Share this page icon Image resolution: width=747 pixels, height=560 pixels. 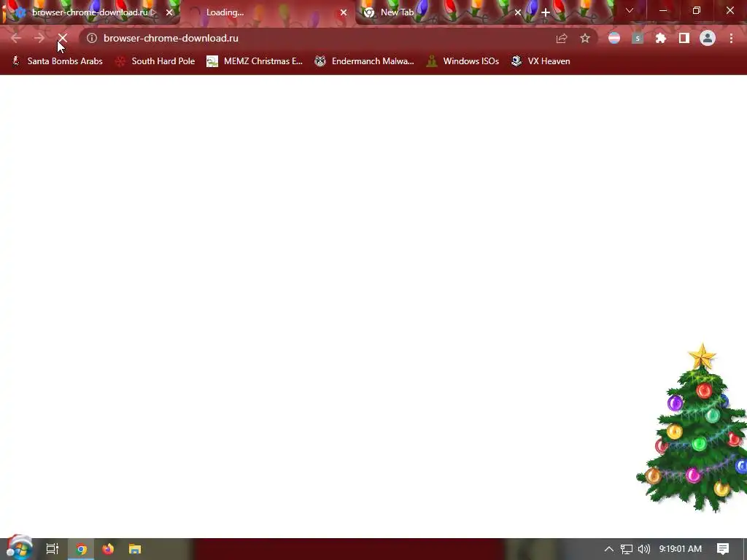pyautogui.click(x=562, y=38)
